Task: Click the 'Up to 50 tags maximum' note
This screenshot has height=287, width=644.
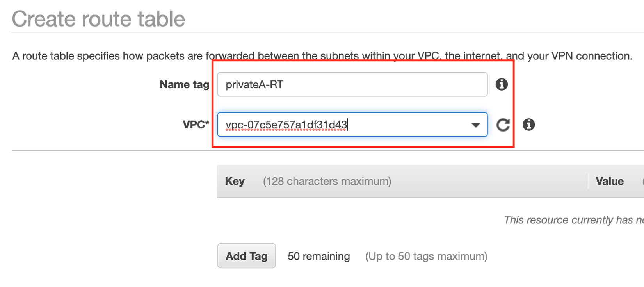Action: (x=426, y=256)
